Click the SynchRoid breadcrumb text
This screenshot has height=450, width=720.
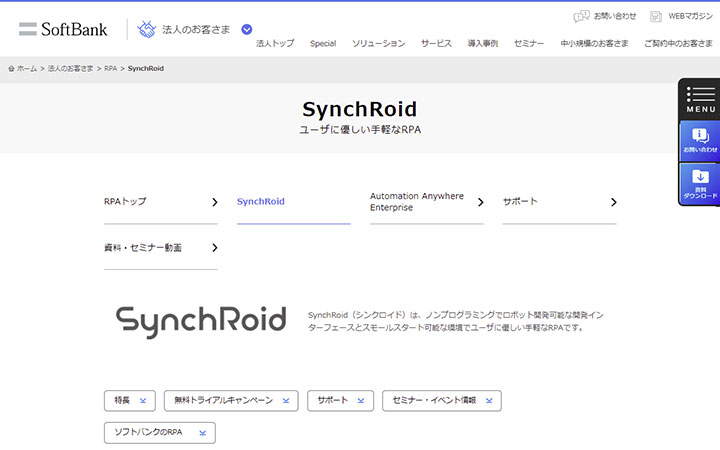(146, 68)
